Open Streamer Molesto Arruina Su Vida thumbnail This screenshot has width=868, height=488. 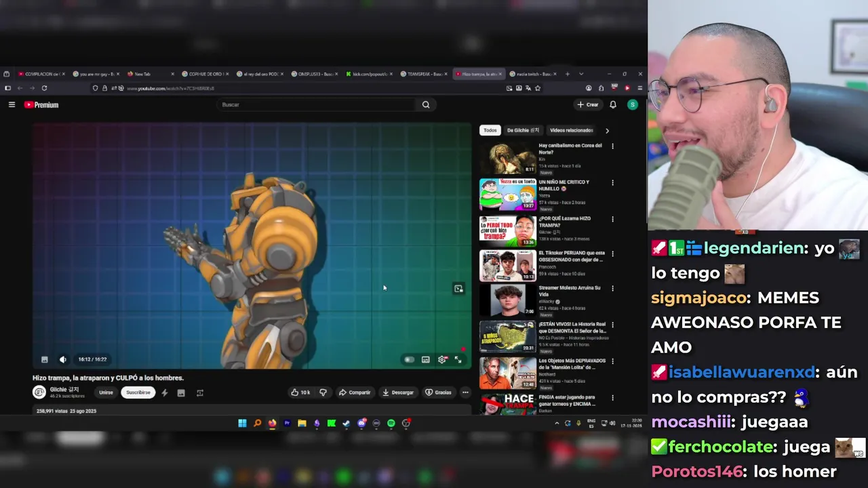pos(508,301)
